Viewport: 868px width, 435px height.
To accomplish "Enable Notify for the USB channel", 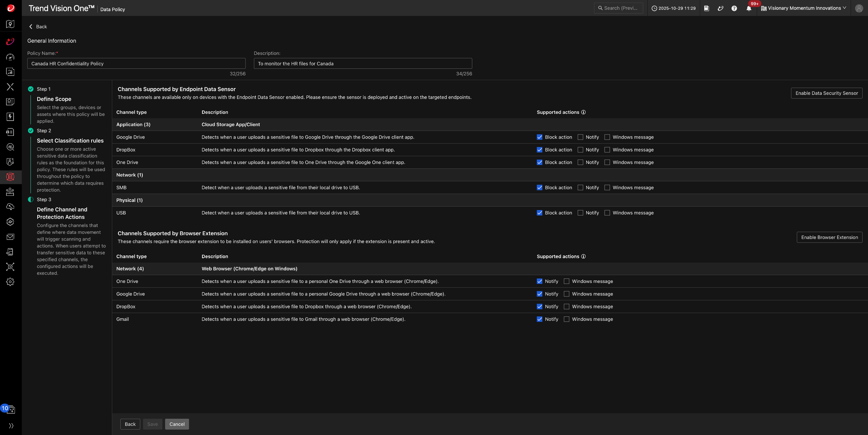I will coord(580,213).
